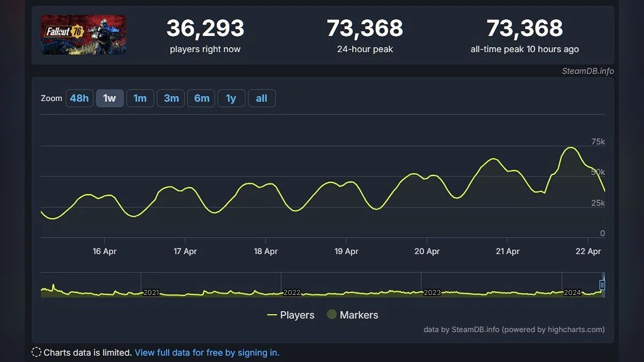The width and height of the screenshot is (644, 362).
Task: Open 'View full data for free by signing in' link
Action: (x=207, y=352)
